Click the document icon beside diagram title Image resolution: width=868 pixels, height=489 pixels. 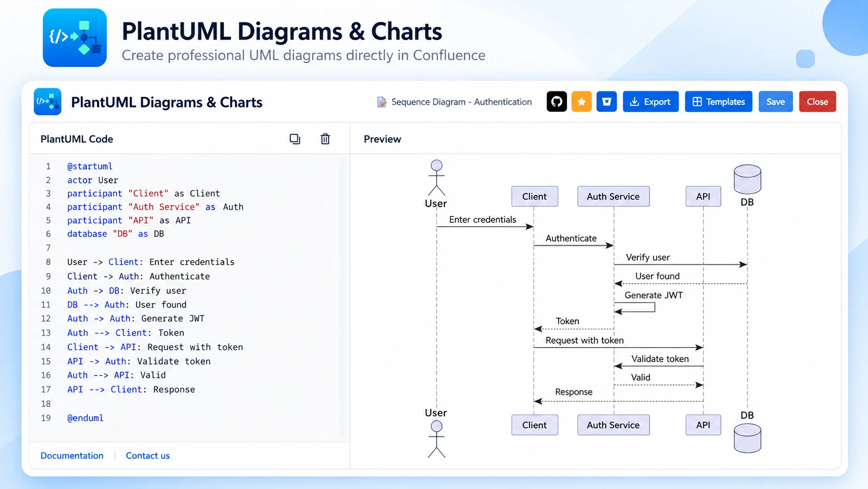[x=382, y=102]
